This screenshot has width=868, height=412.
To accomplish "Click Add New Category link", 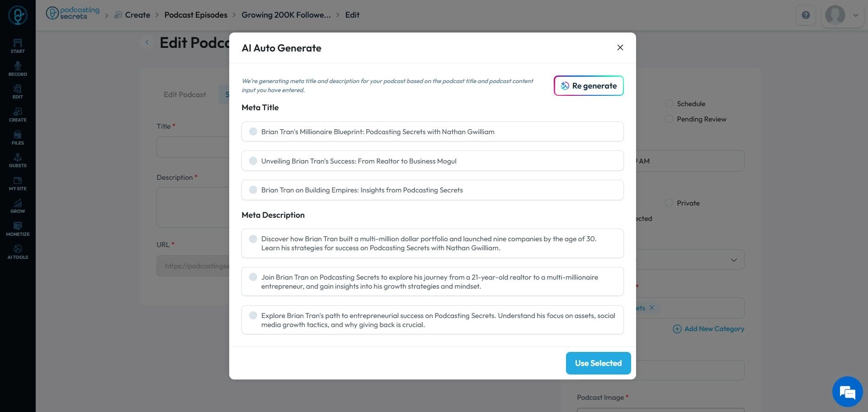I will (708, 329).
